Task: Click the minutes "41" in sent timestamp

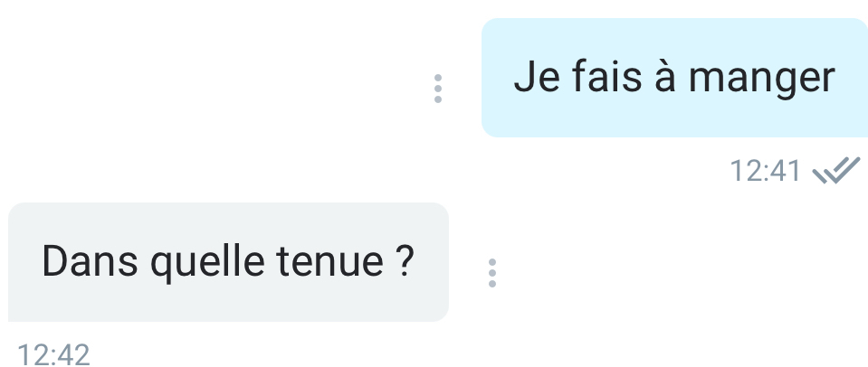Action: [786, 170]
